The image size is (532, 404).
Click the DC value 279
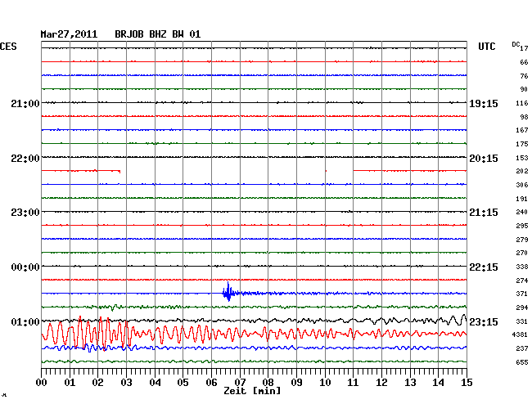(x=522, y=240)
